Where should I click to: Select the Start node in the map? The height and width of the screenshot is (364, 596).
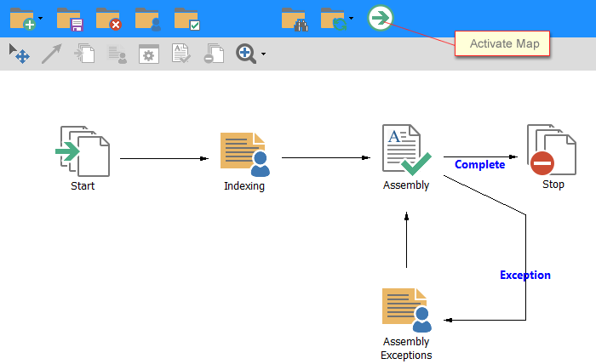83,151
